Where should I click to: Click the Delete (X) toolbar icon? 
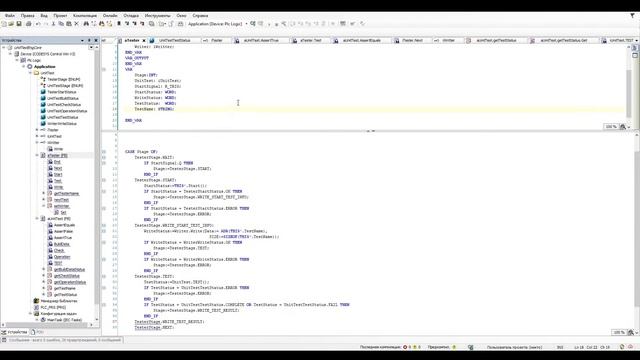click(x=76, y=24)
